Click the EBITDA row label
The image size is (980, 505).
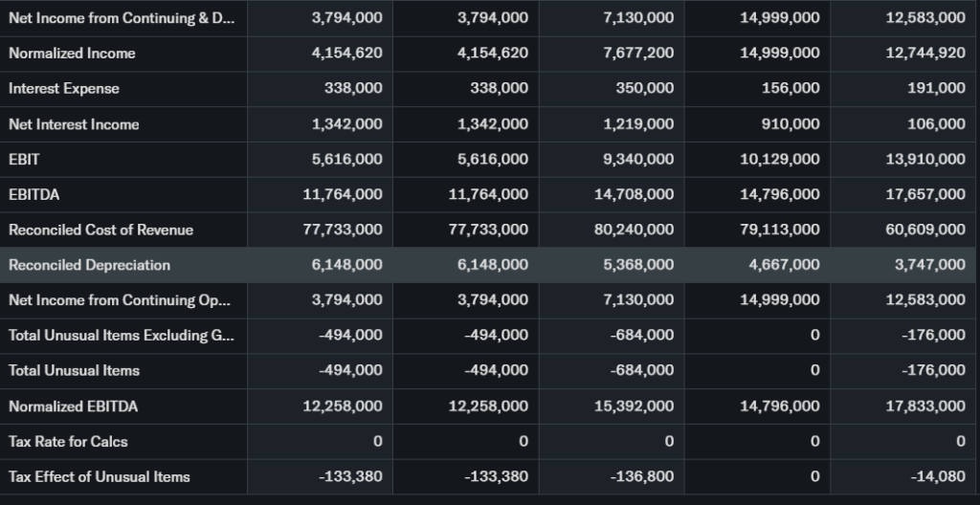tap(33, 195)
